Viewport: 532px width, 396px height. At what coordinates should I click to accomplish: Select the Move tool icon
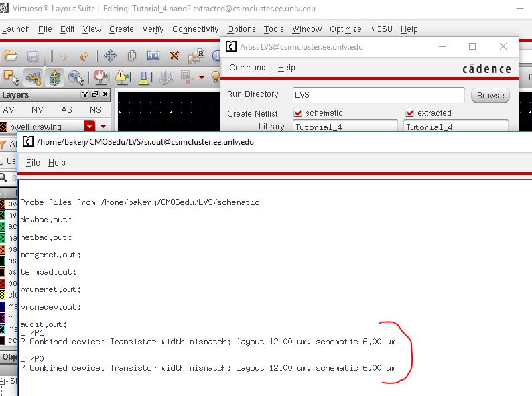coord(110,56)
